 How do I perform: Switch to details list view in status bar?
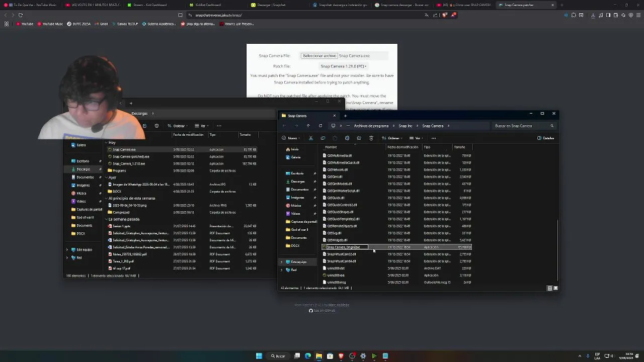(549, 288)
